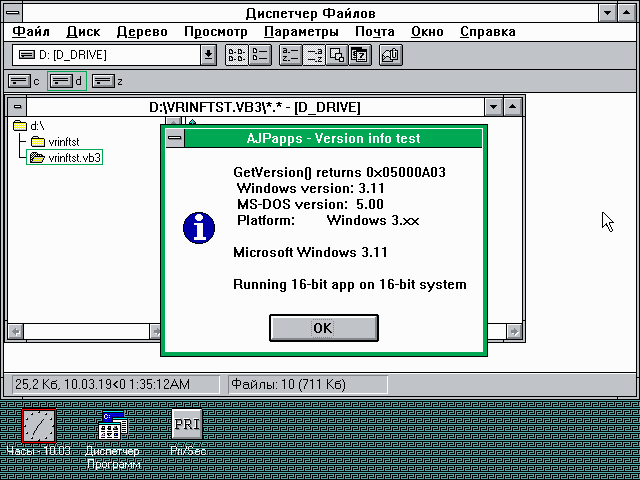This screenshot has width=640, height=480.
Task: Click the Диспетчер Файлов title bar
Action: 310,13
